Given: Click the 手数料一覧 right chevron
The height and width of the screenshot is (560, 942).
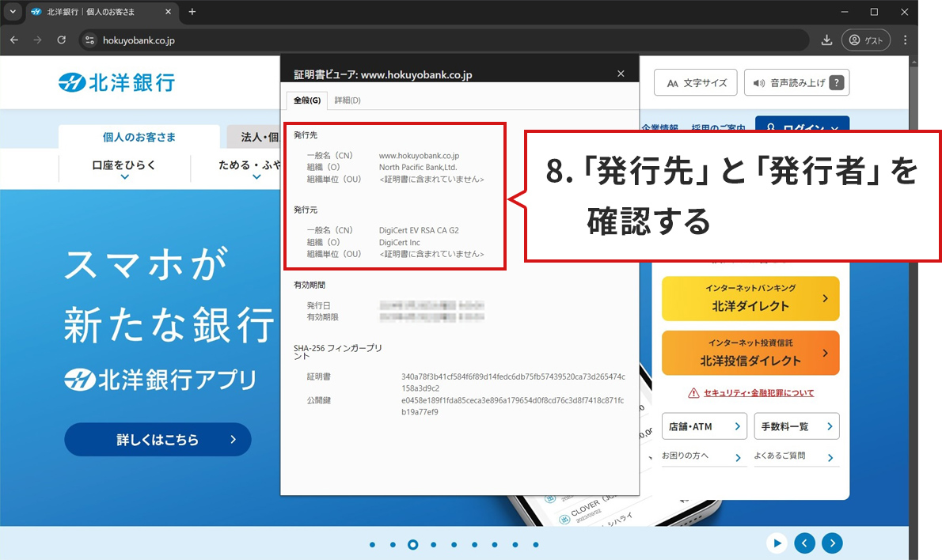Looking at the screenshot, I should coord(830,426).
